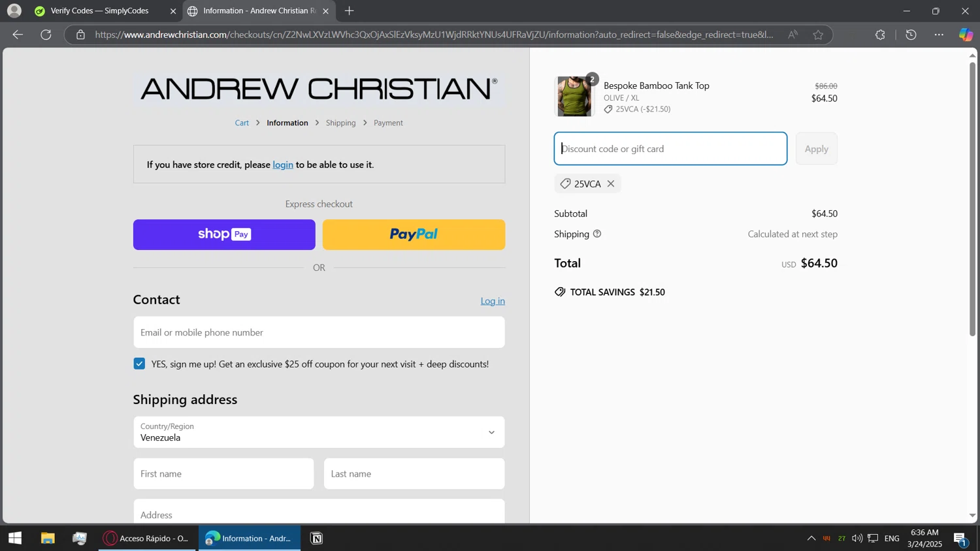The width and height of the screenshot is (980, 551).
Task: Uncheck the YES sign me up checkbox
Action: tap(139, 364)
